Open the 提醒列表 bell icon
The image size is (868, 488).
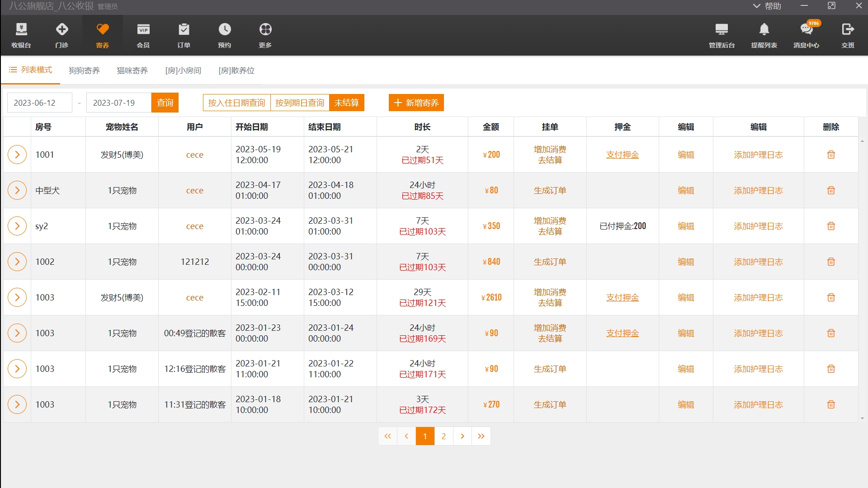click(764, 35)
